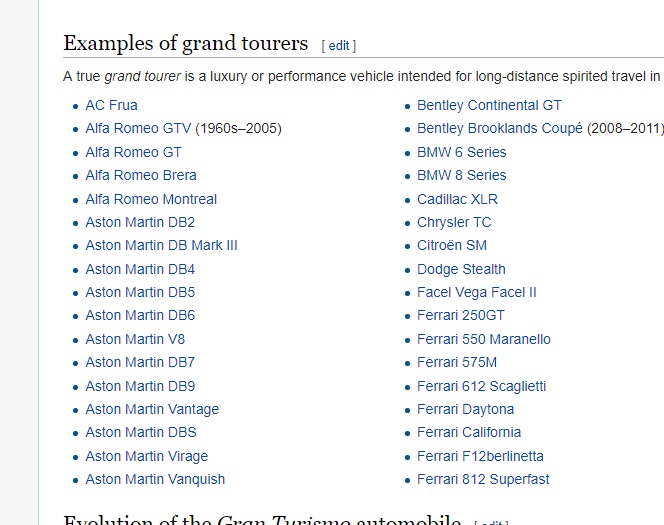Open the Alfa Romeo GTV link
Screen dimensions: 664x525
click(138, 128)
